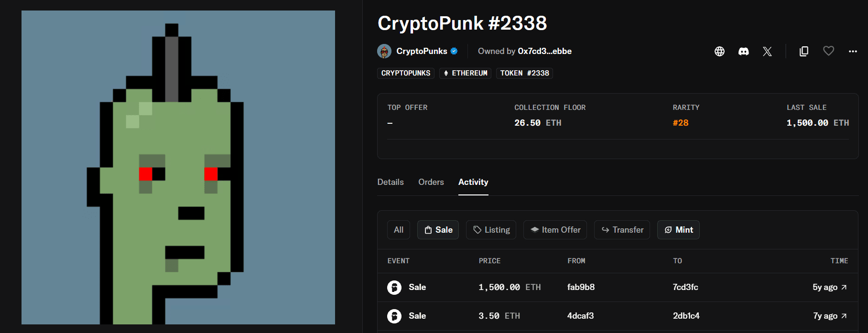Click sale event icon for 1,500.00 ETH row
868x333 pixels.
click(394, 287)
